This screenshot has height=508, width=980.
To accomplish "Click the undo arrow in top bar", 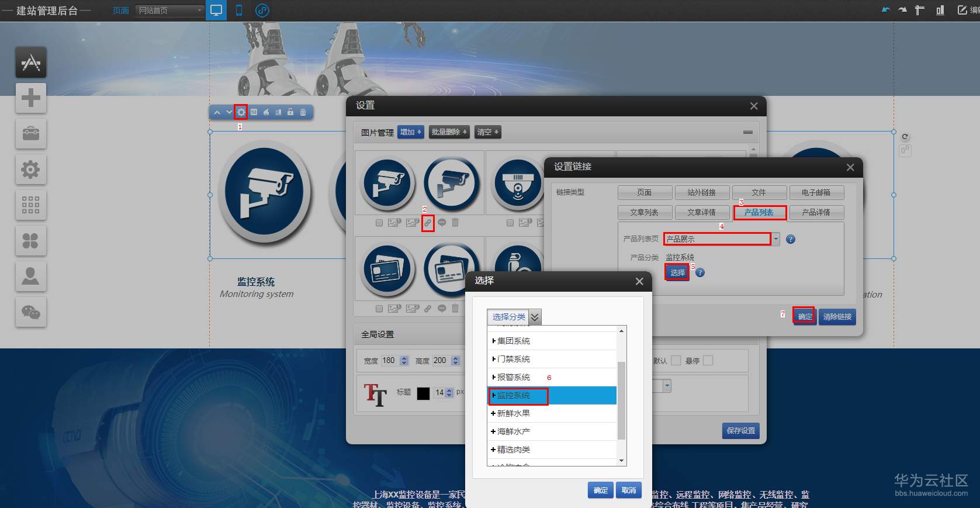I will 886,10.
